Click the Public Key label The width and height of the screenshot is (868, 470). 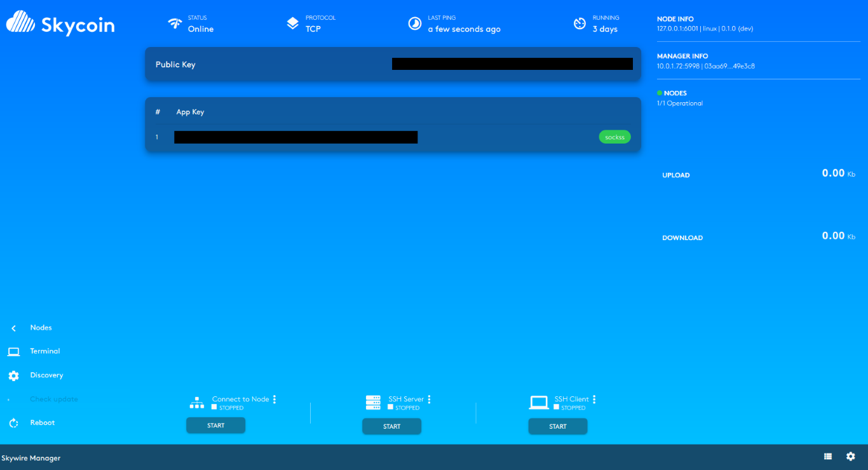(x=175, y=65)
